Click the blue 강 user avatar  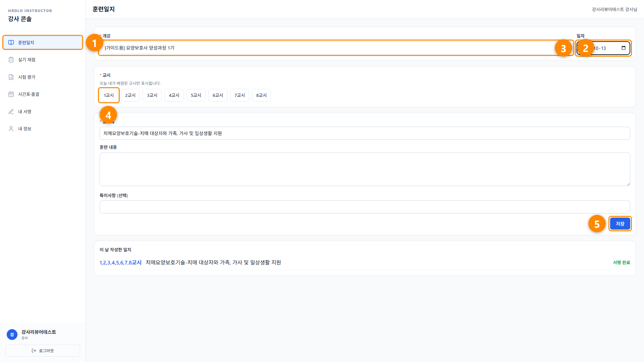point(12,335)
